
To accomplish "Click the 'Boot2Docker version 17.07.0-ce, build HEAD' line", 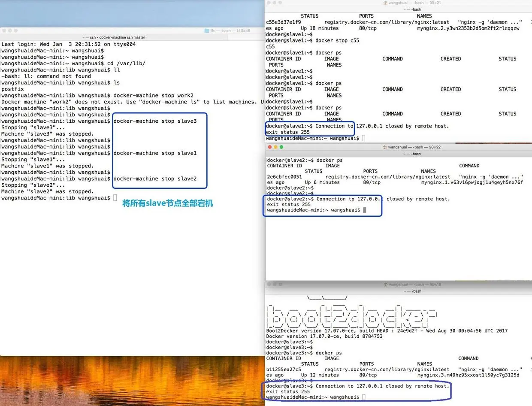I will [x=387, y=331].
